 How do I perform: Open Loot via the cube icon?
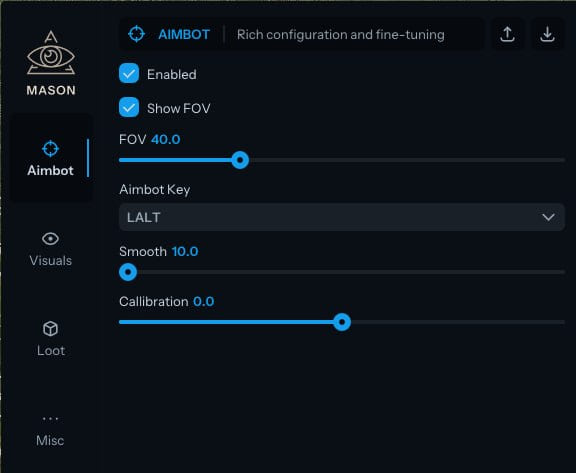click(50, 328)
